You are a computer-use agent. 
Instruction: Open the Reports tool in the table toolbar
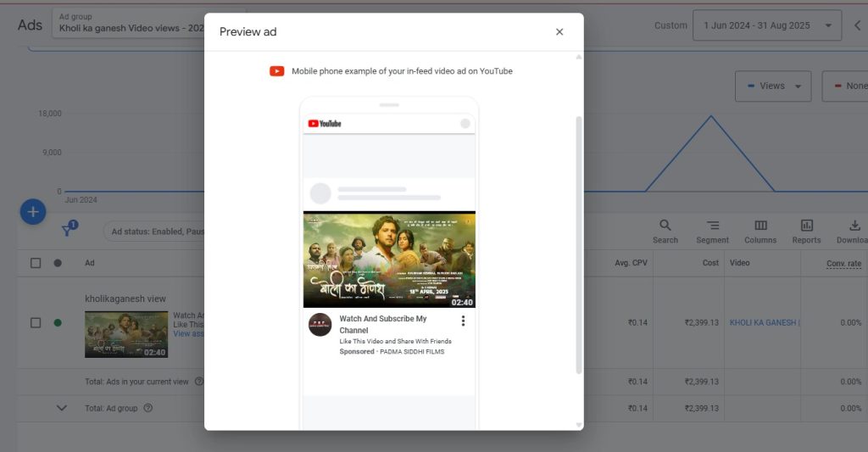tap(807, 232)
